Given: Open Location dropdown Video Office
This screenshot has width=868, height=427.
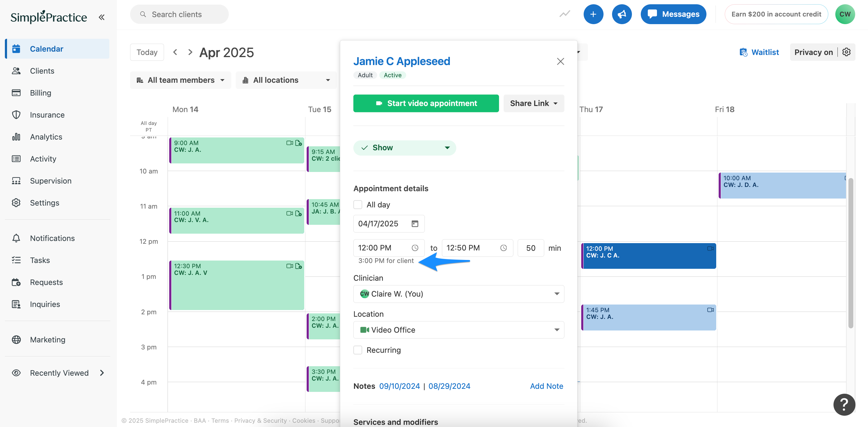Looking at the screenshot, I should 458,330.
